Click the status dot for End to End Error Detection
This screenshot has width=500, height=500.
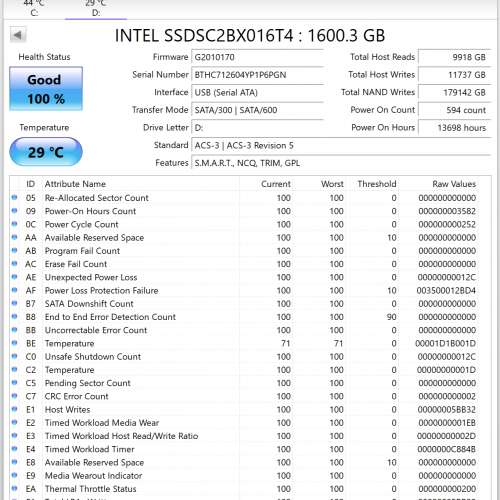click(14, 316)
